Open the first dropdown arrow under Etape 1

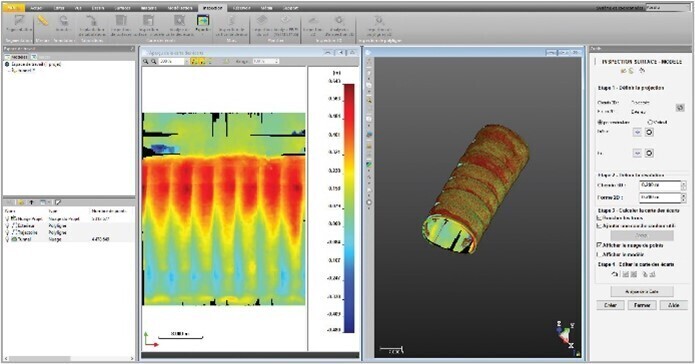637,132
